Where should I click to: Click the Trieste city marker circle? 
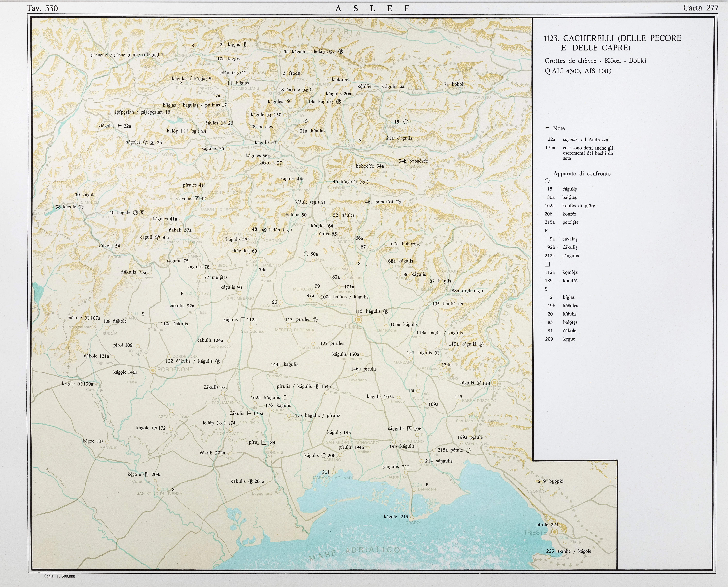[x=554, y=532]
